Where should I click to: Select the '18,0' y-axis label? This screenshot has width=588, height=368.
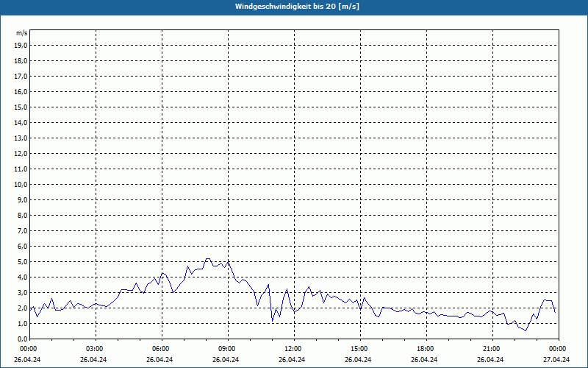click(x=21, y=61)
